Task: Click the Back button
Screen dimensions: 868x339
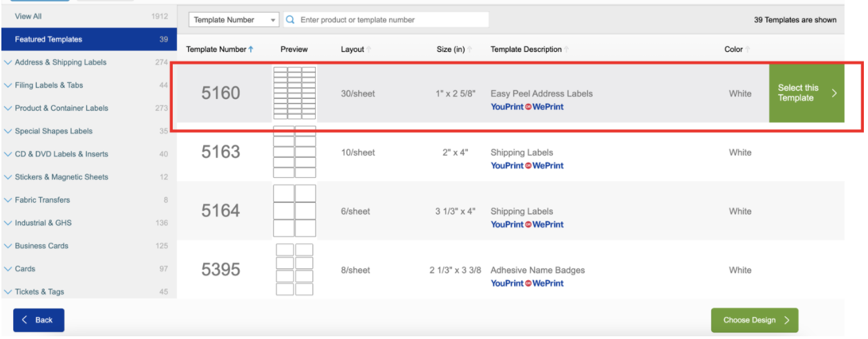Action: pos(39,320)
